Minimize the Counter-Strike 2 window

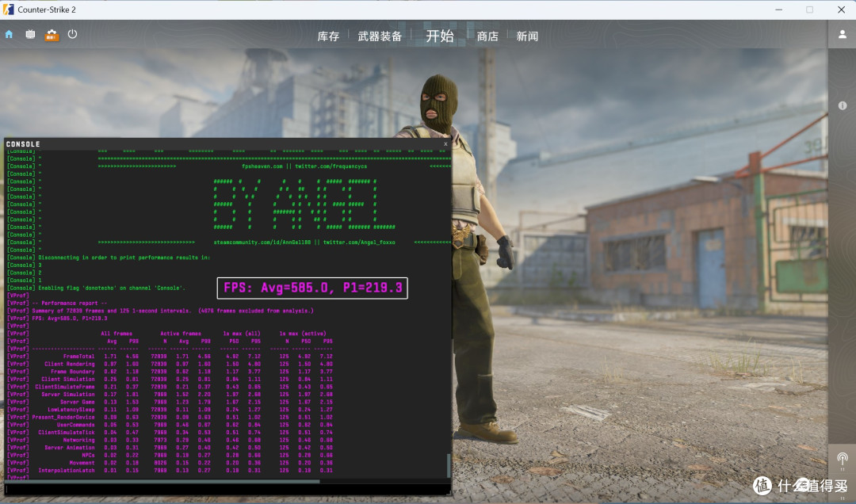779,10
